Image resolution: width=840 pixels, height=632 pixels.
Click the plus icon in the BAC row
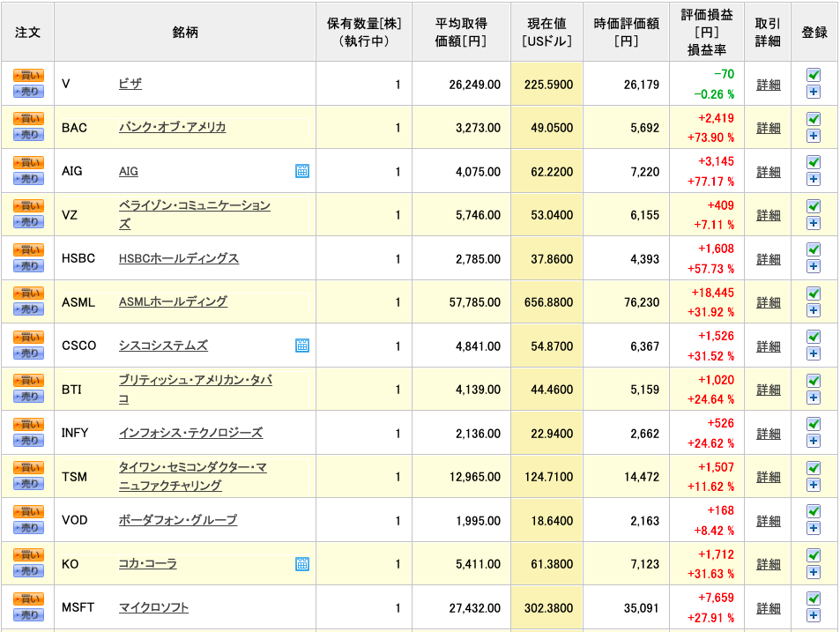[x=814, y=136]
